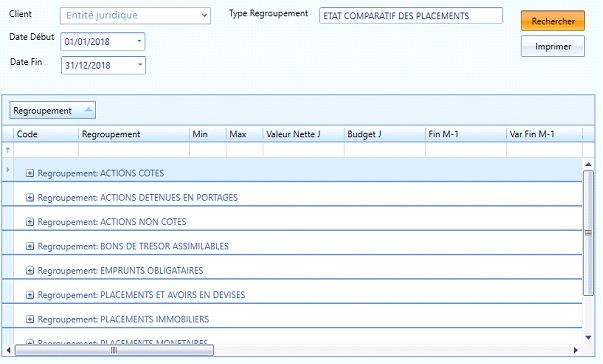
Task: Sort by the Min column header
Action: point(208,134)
